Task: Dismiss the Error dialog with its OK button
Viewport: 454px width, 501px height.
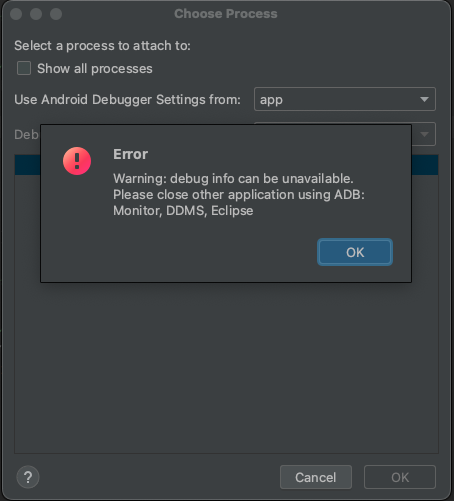Action: 355,252
